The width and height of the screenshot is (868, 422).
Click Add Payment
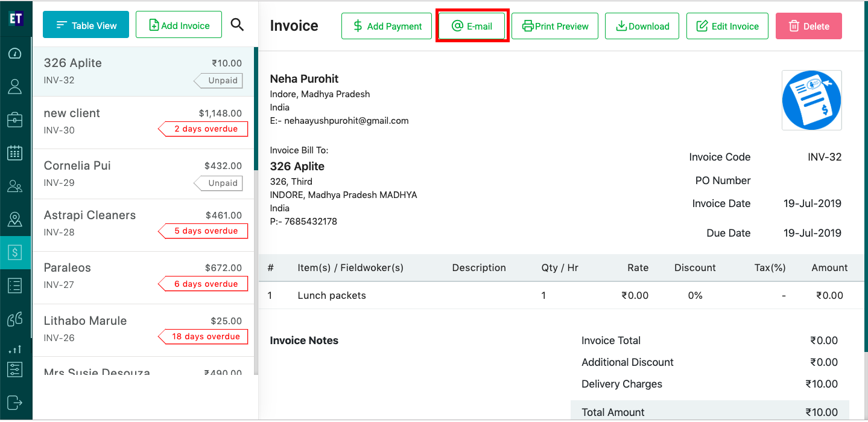click(387, 26)
